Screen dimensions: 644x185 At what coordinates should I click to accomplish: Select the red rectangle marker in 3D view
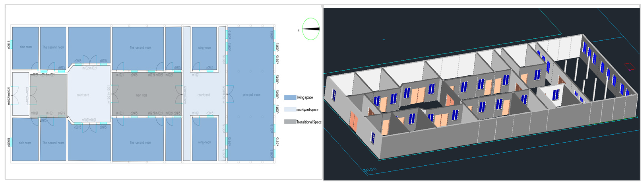pos(629,67)
